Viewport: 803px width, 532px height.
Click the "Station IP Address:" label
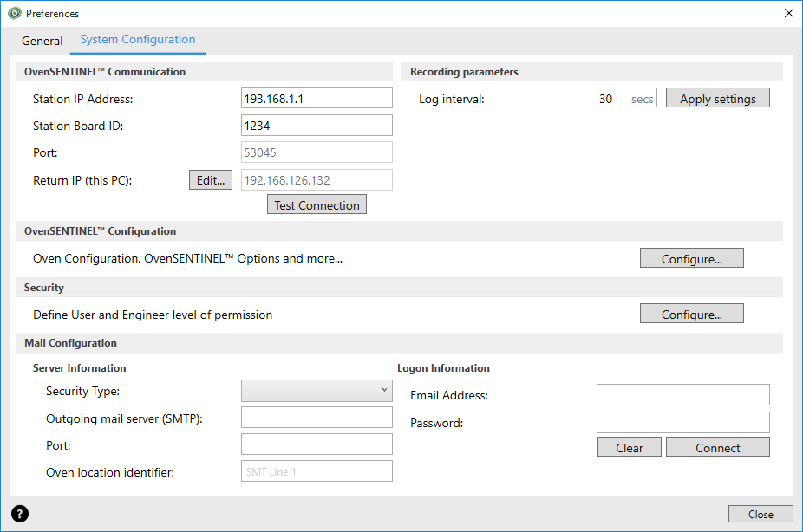pyautogui.click(x=83, y=99)
